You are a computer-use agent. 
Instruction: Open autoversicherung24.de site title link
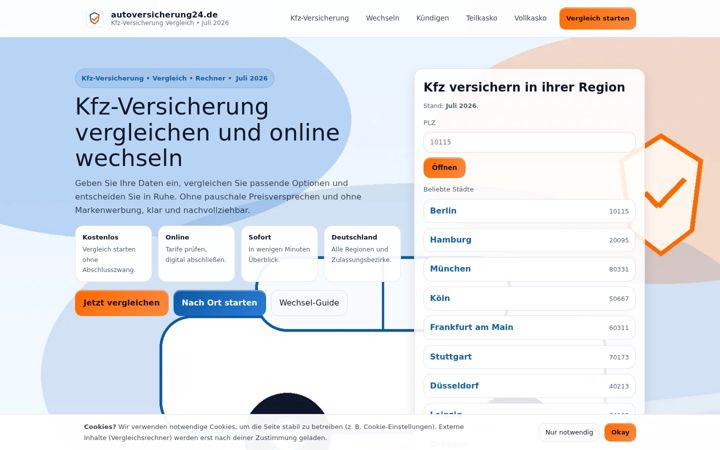(164, 15)
